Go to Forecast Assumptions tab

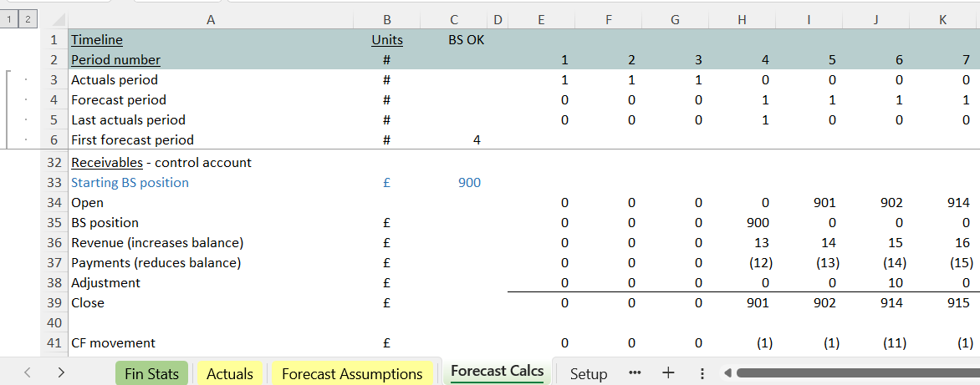(x=351, y=373)
